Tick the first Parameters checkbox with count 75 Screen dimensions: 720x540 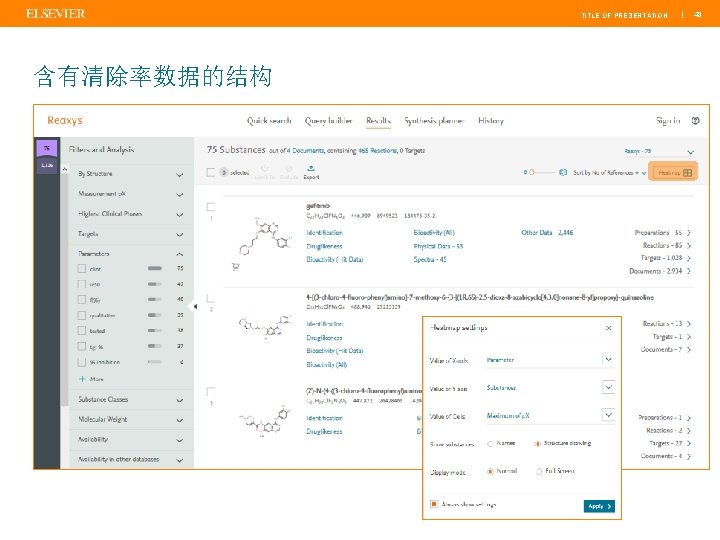(x=82, y=268)
